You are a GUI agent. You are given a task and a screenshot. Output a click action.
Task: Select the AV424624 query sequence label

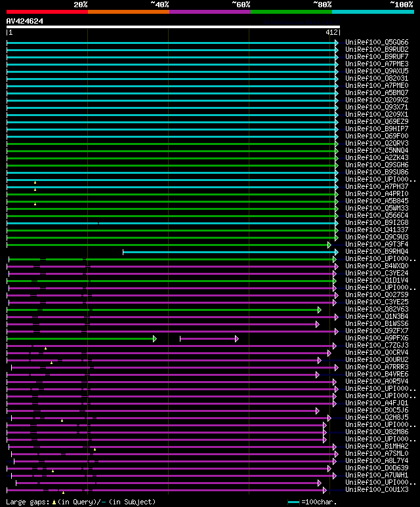[x=24, y=21]
